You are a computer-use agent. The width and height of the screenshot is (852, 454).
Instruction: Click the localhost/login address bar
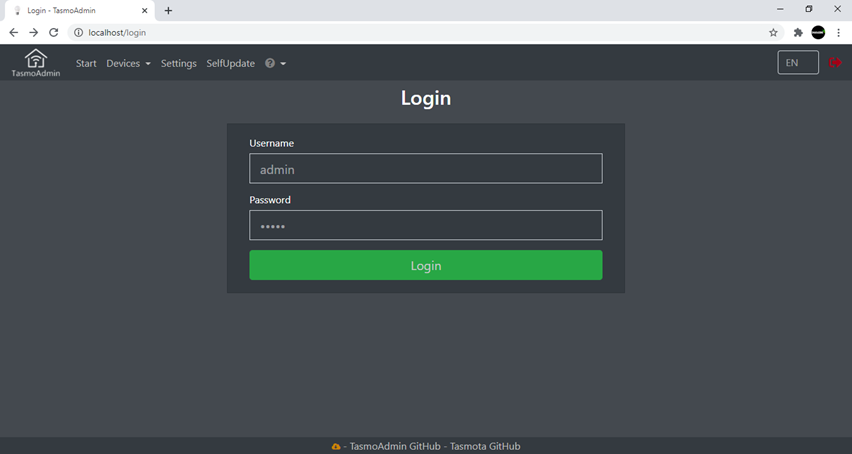point(424,33)
